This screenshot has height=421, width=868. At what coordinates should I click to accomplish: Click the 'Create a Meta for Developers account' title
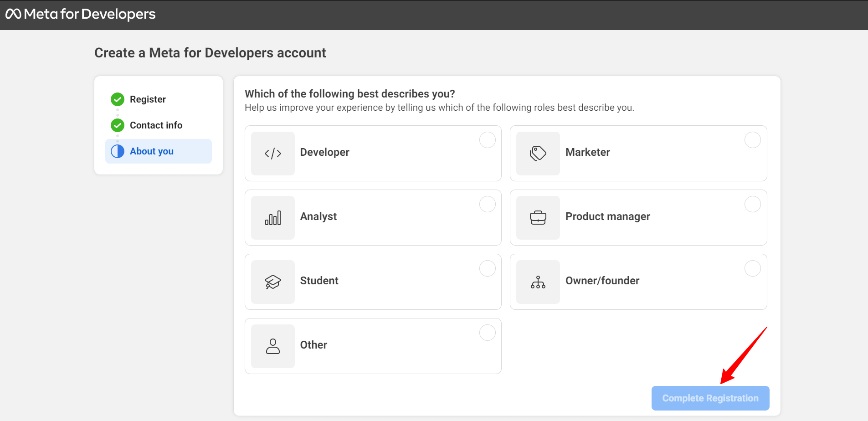pos(210,53)
